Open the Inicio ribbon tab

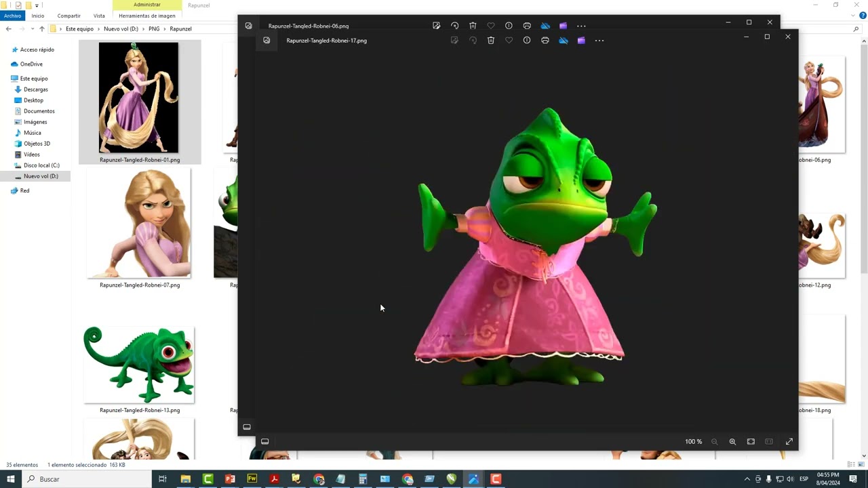(38, 16)
